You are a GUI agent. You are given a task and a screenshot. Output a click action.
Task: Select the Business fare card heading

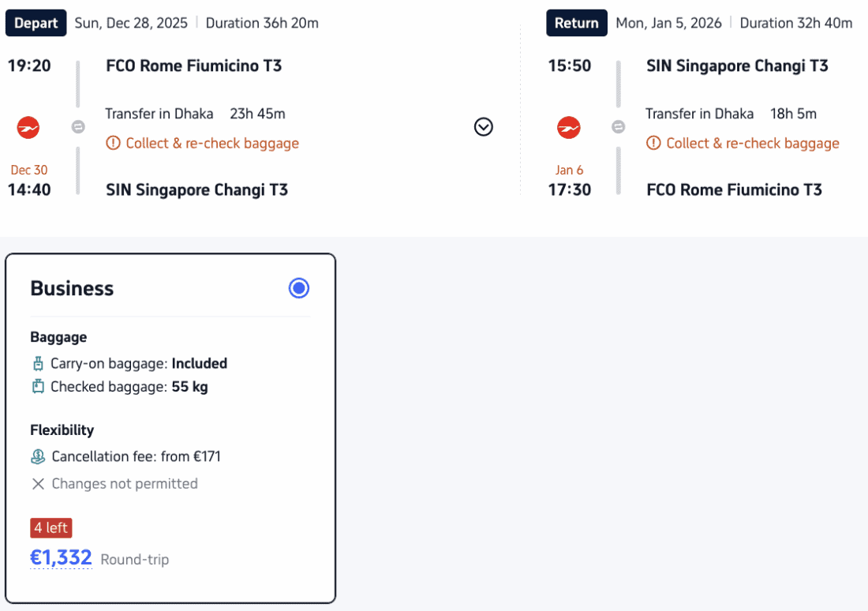point(72,289)
